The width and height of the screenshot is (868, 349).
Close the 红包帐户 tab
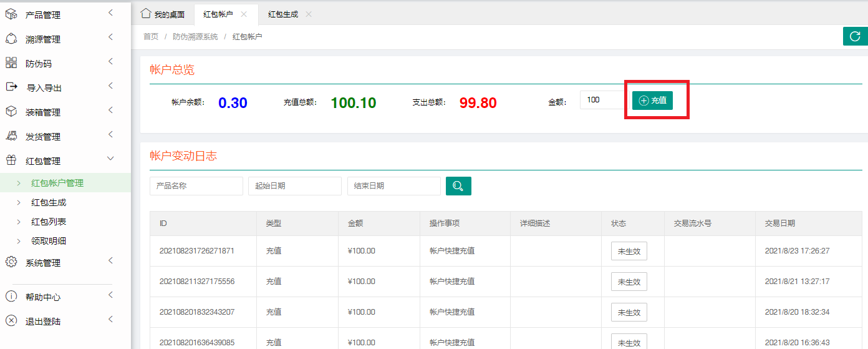[244, 14]
